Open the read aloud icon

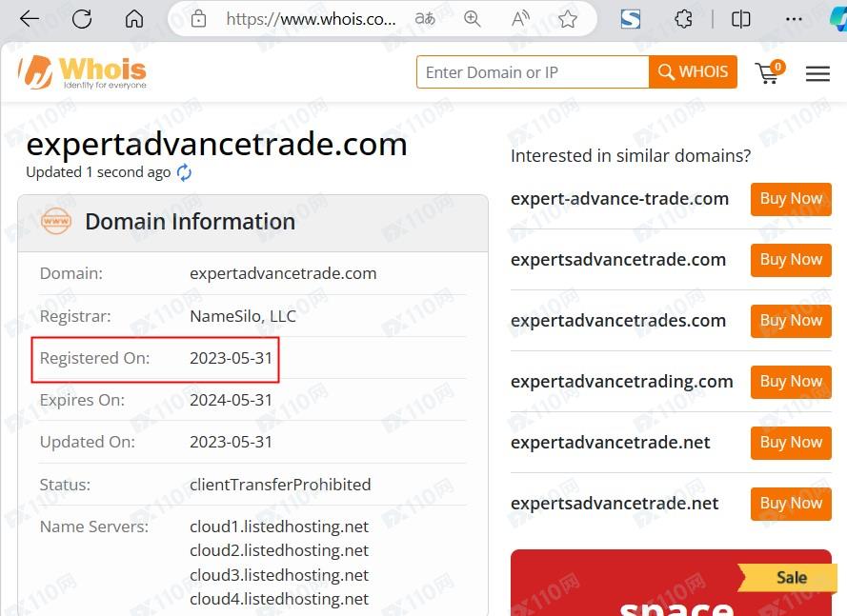[520, 19]
